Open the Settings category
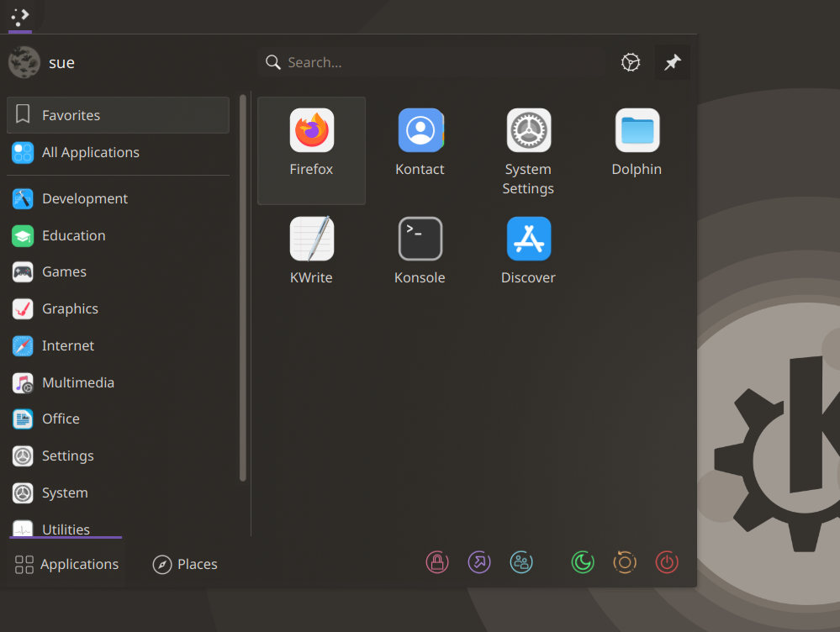840x632 pixels. coord(118,456)
